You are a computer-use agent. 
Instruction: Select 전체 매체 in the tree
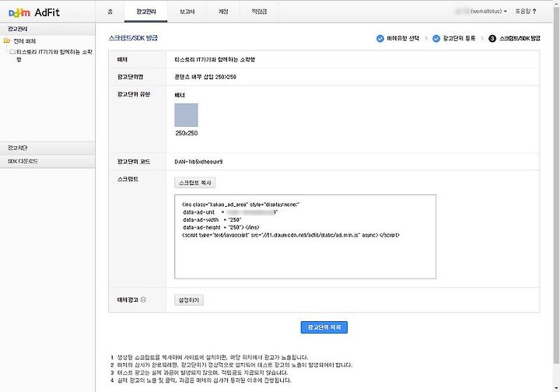[x=25, y=41]
